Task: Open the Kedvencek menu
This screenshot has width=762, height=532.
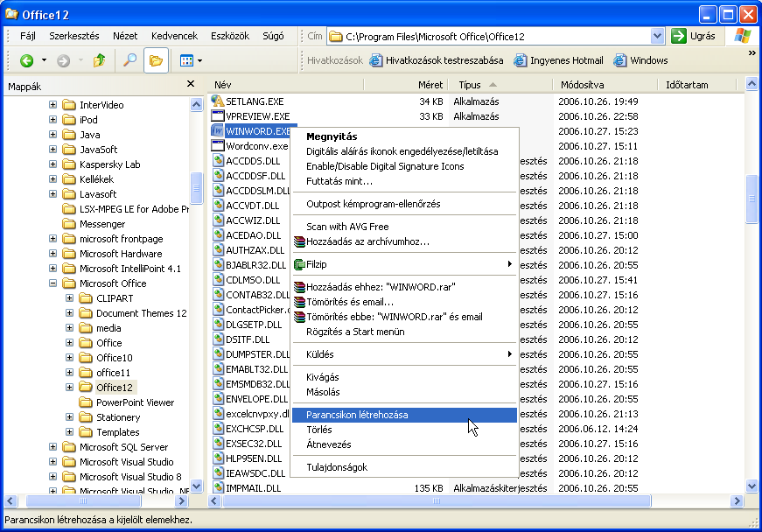Action: click(x=174, y=36)
